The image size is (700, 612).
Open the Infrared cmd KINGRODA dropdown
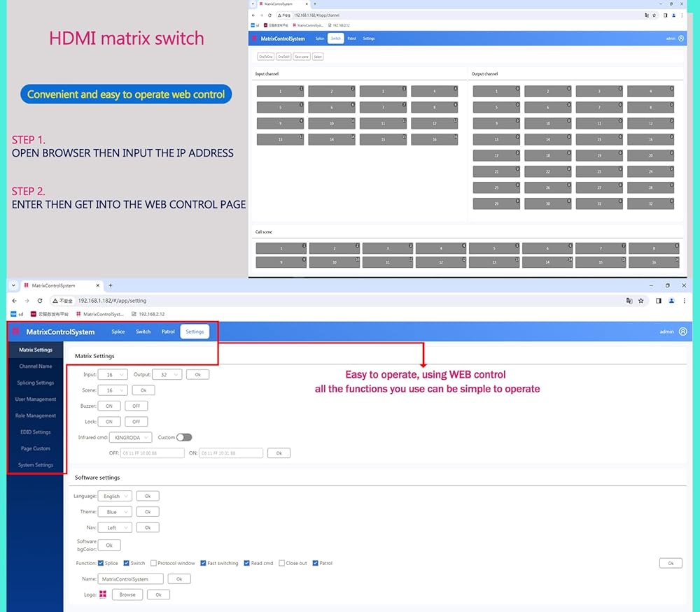tap(130, 438)
